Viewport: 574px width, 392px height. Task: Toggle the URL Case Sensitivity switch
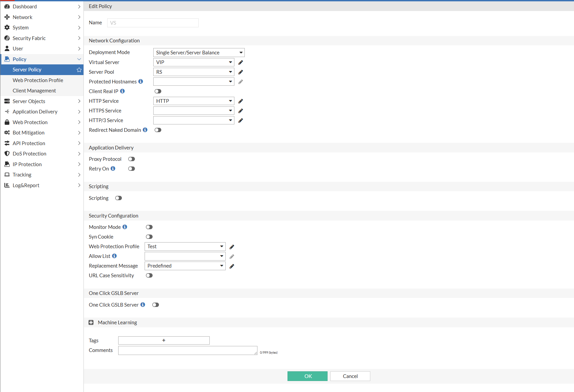pyautogui.click(x=149, y=276)
